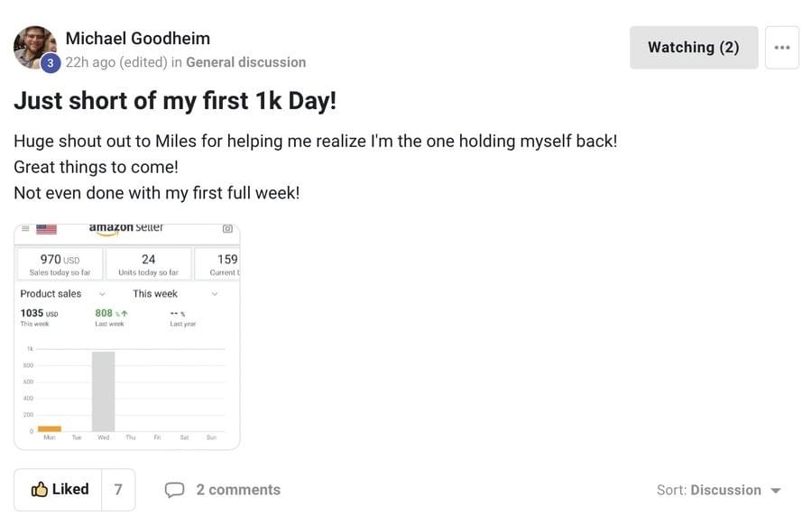Click the Michael Goodheim author name
812x525 pixels.
coord(138,38)
